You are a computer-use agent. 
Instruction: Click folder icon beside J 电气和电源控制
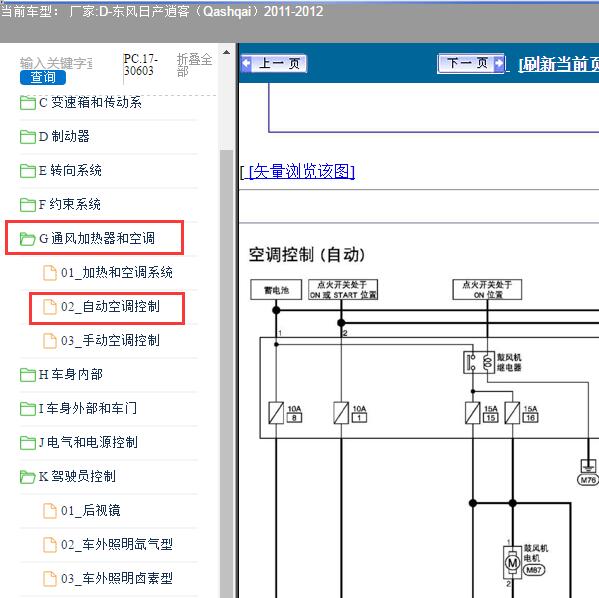pyautogui.click(x=28, y=443)
